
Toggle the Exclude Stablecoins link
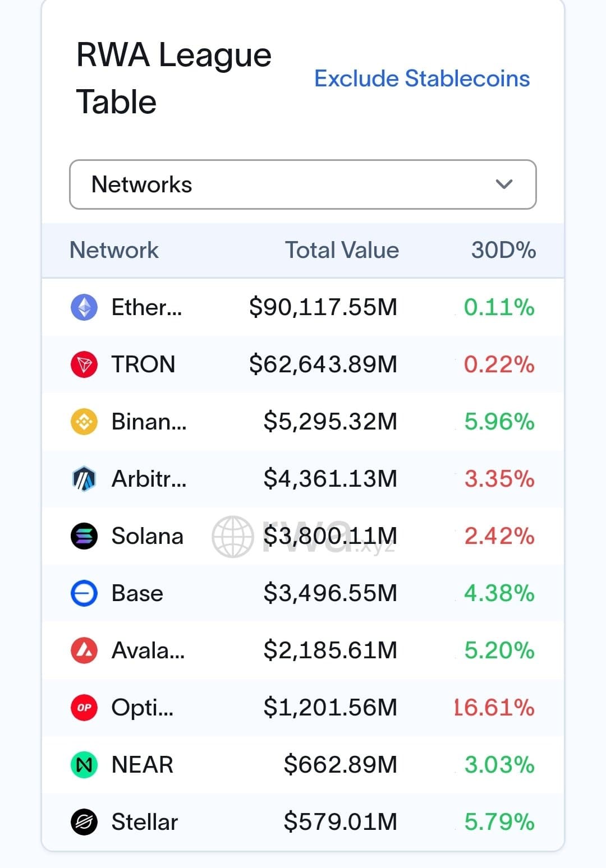point(421,79)
